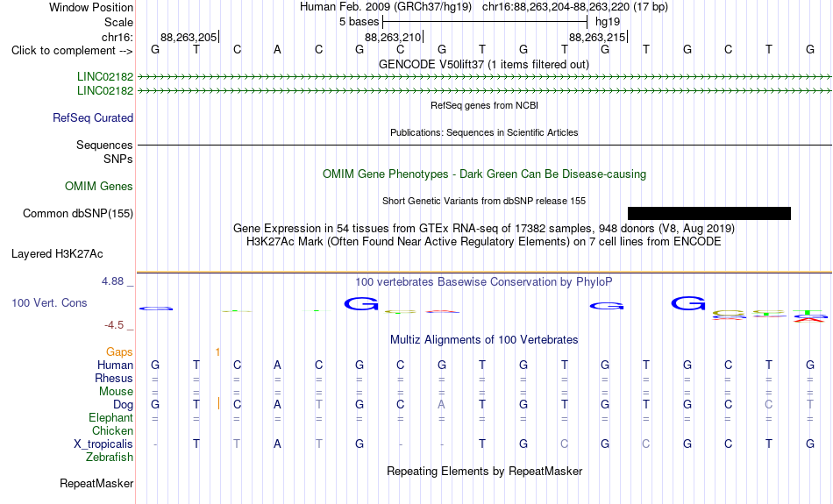
Task: Open the Layered H3K27Ac track label
Action: click(x=57, y=254)
